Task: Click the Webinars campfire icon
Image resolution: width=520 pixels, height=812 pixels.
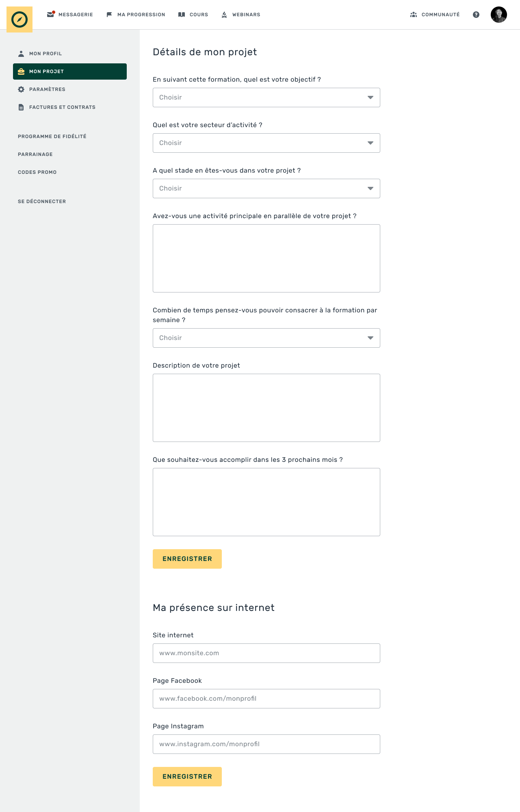Action: coord(224,15)
